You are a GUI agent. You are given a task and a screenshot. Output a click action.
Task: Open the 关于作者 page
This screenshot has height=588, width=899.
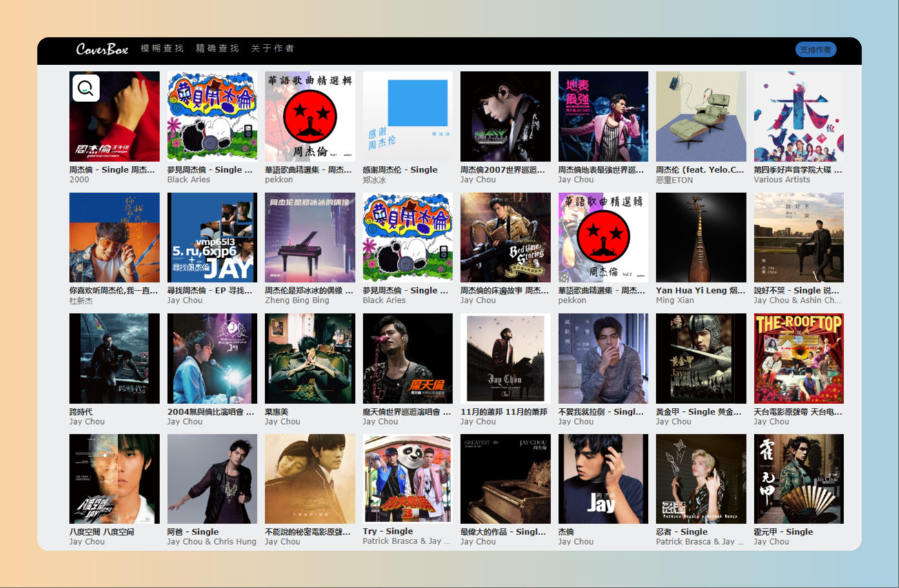[272, 48]
